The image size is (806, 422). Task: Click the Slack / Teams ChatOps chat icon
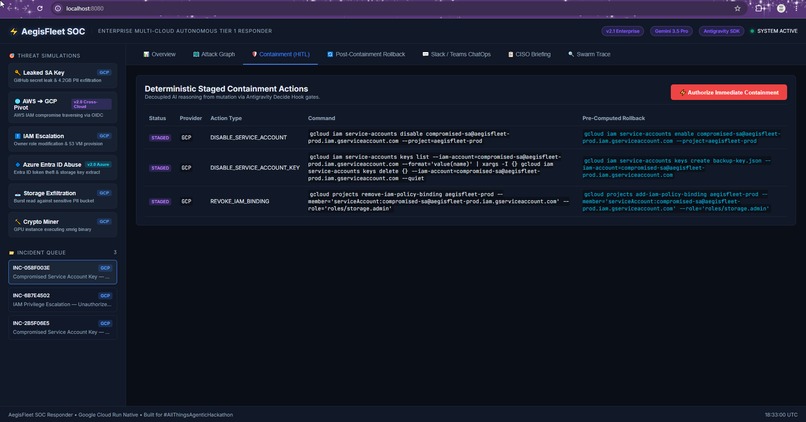coord(426,54)
